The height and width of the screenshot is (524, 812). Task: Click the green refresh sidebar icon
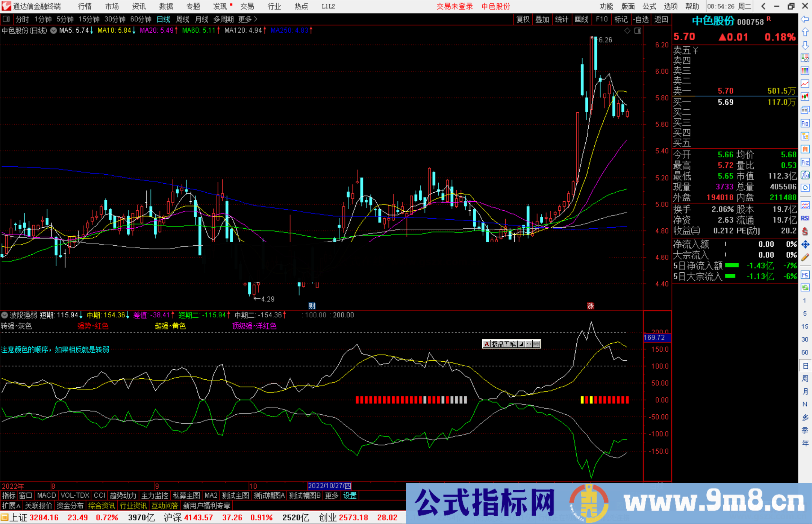coord(805,288)
